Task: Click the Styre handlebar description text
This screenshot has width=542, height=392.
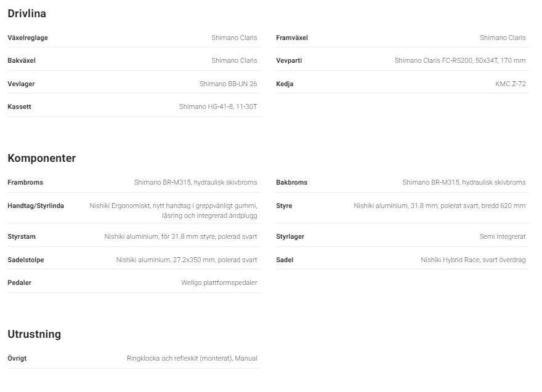Action: [x=439, y=206]
